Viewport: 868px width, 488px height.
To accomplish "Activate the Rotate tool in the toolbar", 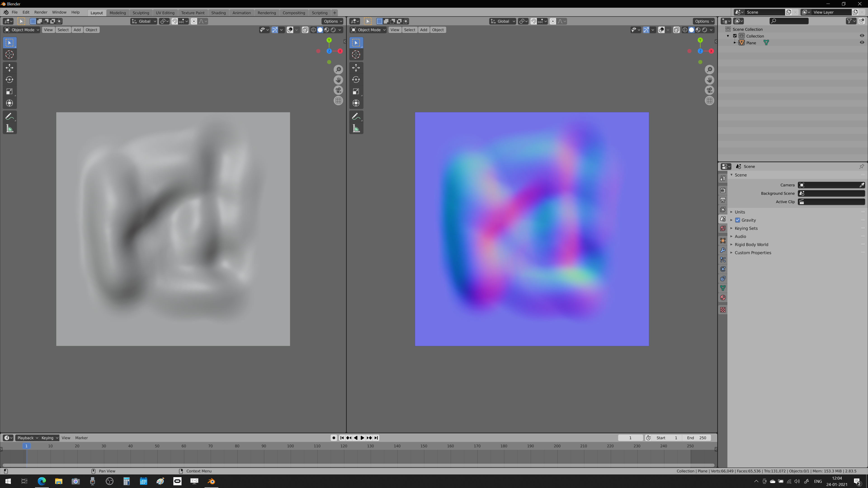I will tap(9, 80).
